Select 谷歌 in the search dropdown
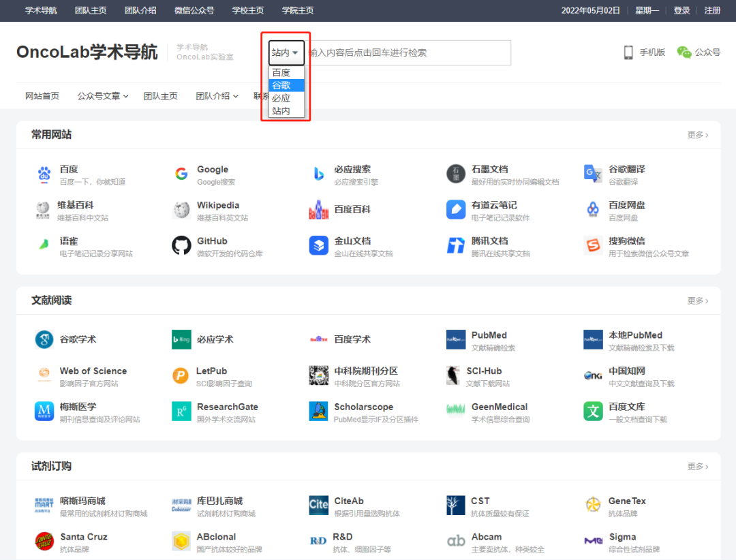Viewport: 736px width, 560px height. [286, 85]
